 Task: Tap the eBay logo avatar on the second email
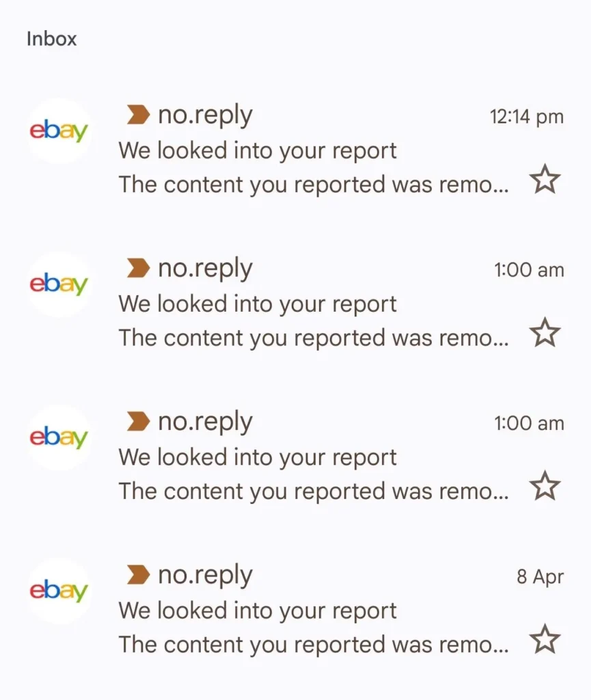59,284
